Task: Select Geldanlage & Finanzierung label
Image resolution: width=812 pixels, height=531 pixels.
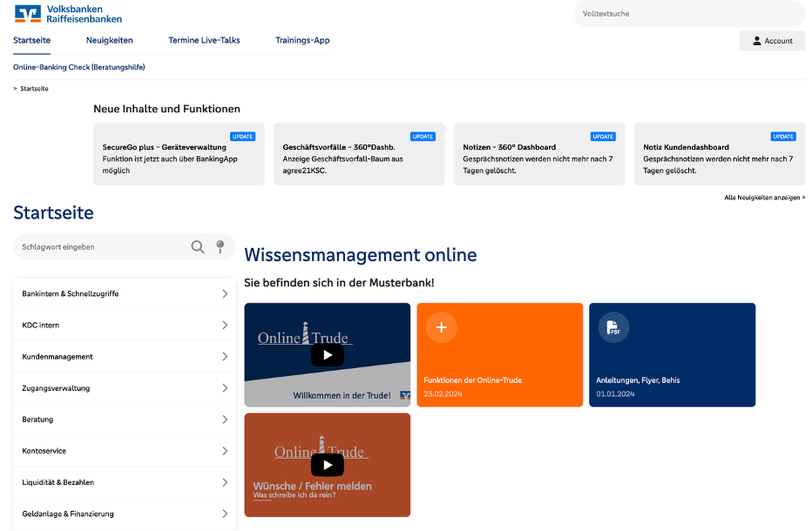Action: click(68, 514)
